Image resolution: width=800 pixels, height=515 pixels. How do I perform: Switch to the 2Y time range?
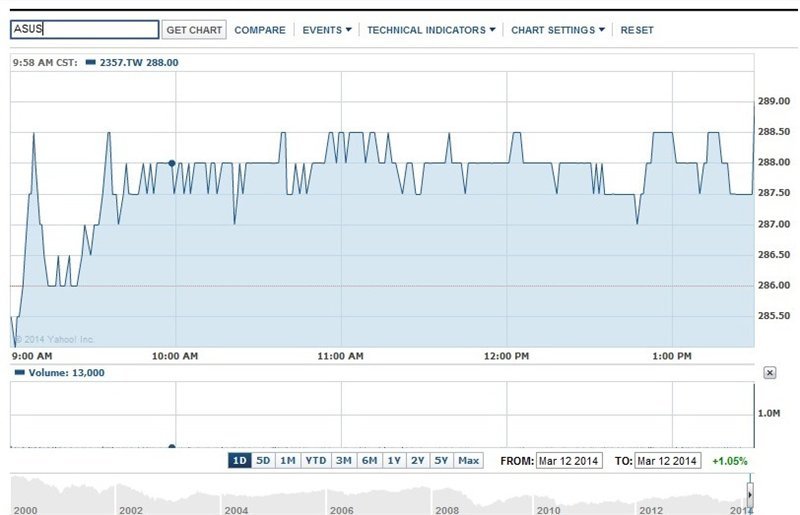click(x=418, y=460)
